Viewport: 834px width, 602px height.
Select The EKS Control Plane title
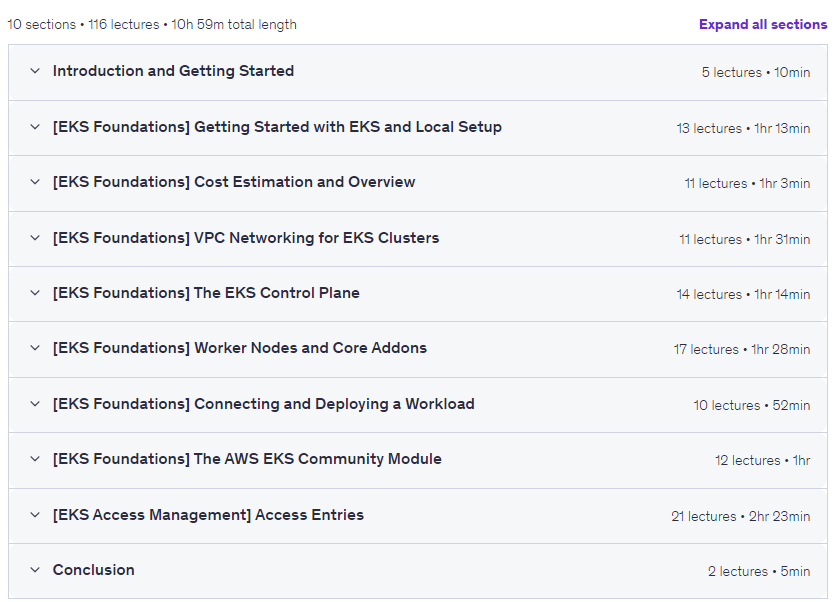click(x=206, y=293)
